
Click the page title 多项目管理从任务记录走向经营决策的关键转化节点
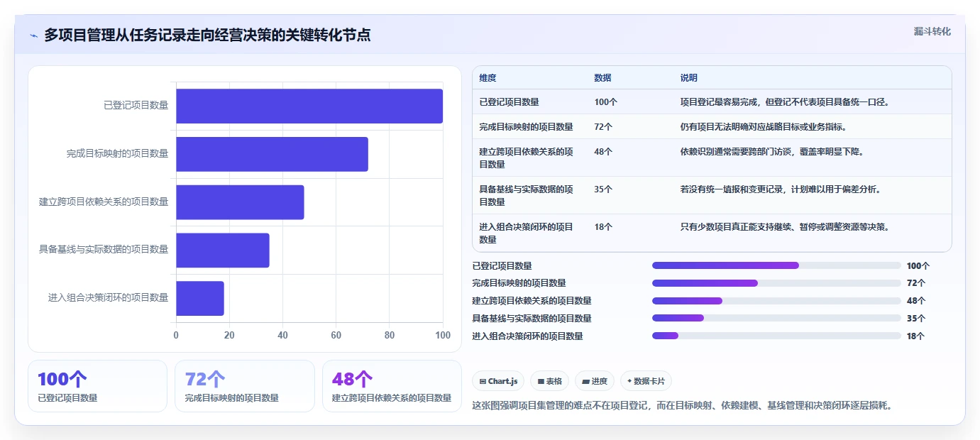coord(207,35)
